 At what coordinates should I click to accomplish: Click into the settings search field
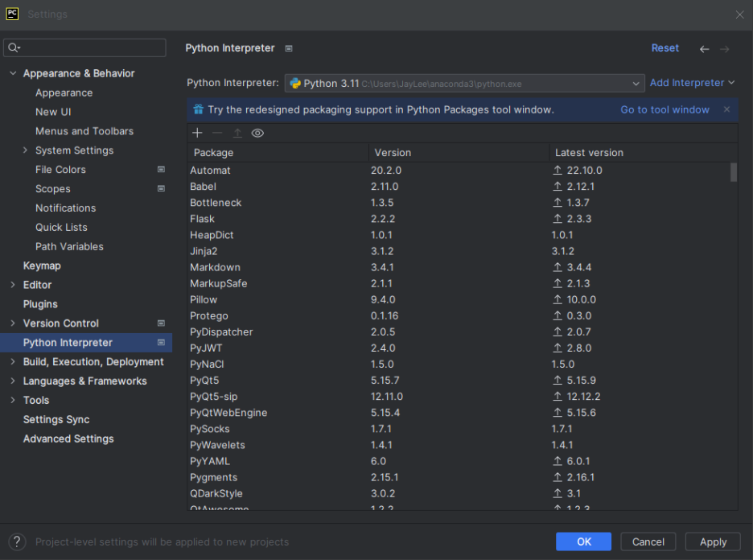tap(85, 47)
